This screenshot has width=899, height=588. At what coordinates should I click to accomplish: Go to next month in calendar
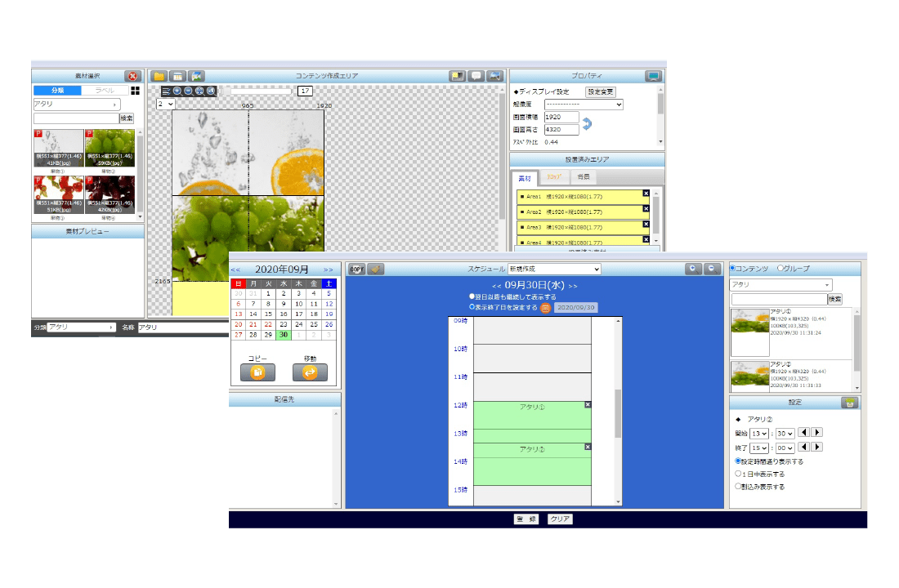click(x=328, y=270)
